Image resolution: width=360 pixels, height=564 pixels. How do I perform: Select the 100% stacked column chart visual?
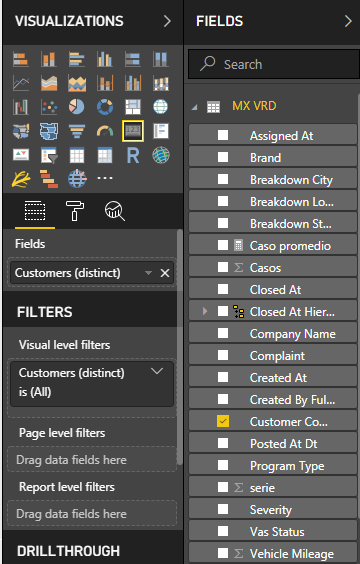pyautogui.click(x=160, y=59)
